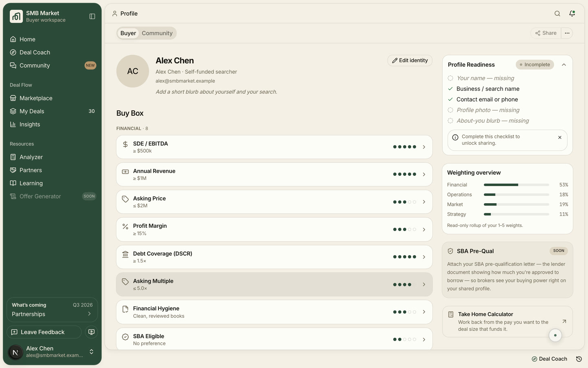Click the SMB Market logo icon
The height and width of the screenshot is (368, 588).
tap(16, 16)
